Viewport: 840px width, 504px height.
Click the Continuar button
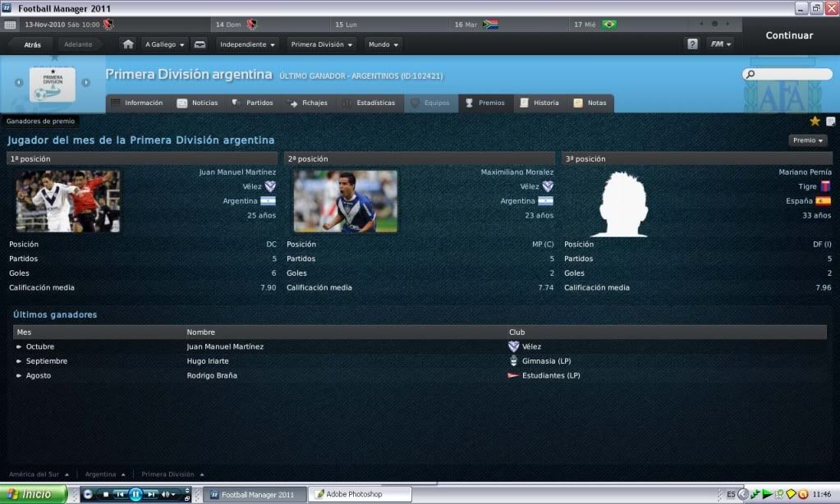pyautogui.click(x=789, y=35)
